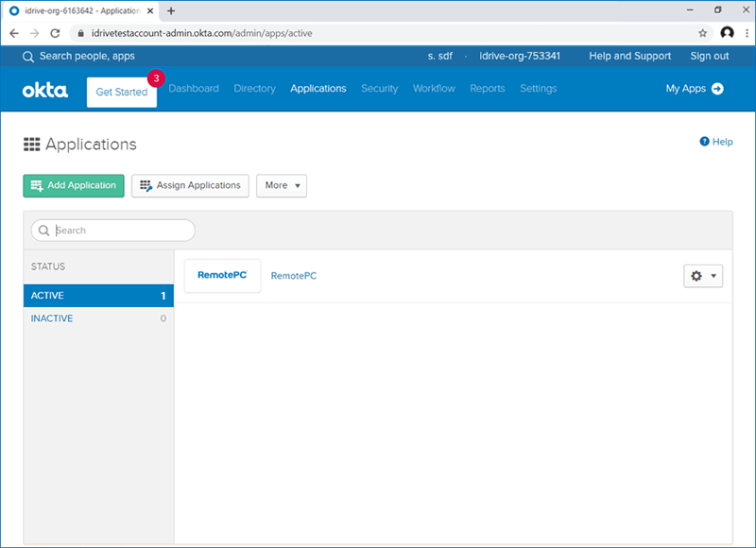The height and width of the screenshot is (548, 756).
Task: Open the Security menu
Action: (380, 89)
